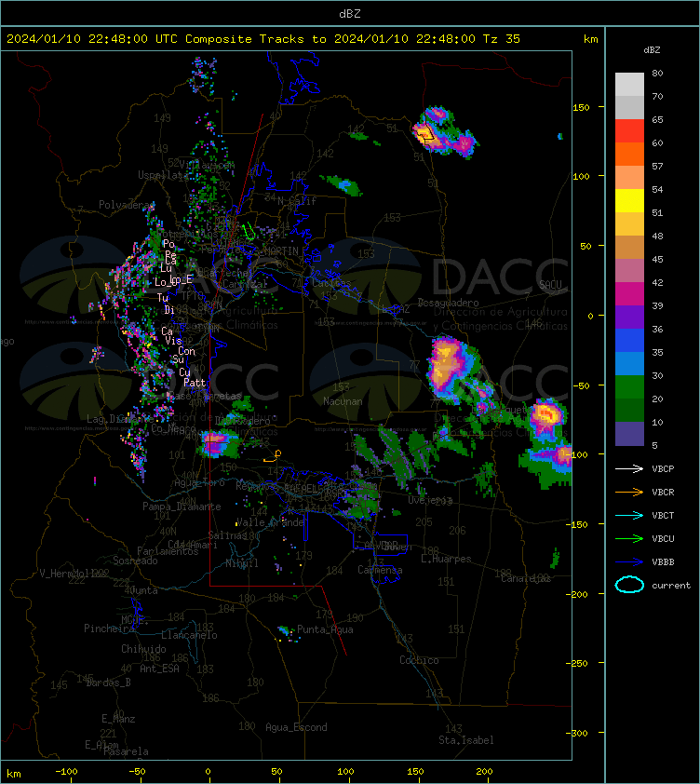
Task: Click the white VBCP arrow in the legend
Action: [629, 468]
